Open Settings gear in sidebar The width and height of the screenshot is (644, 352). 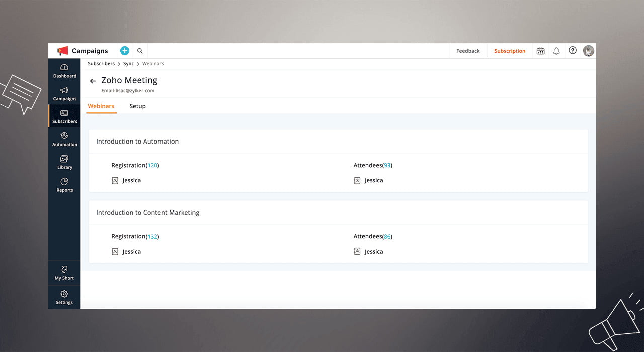(64, 297)
